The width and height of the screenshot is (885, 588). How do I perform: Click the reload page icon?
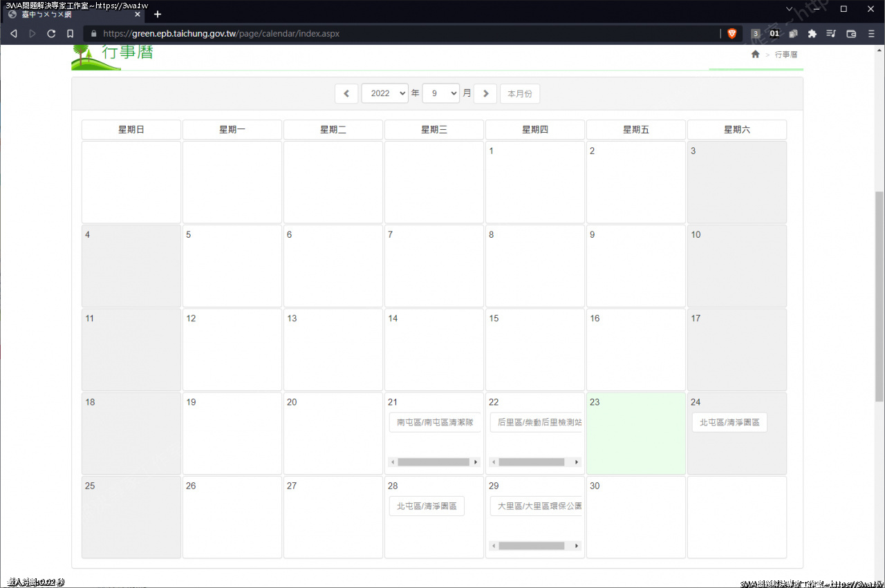[x=51, y=33]
